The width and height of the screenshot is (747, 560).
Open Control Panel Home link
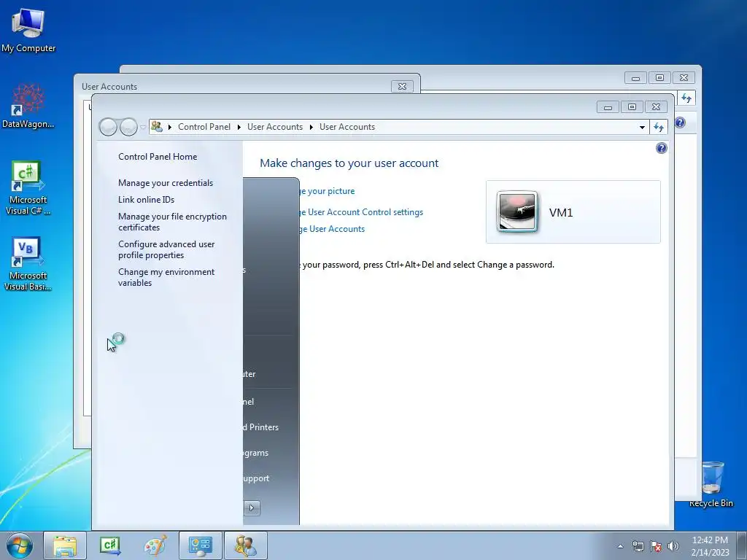point(158,157)
